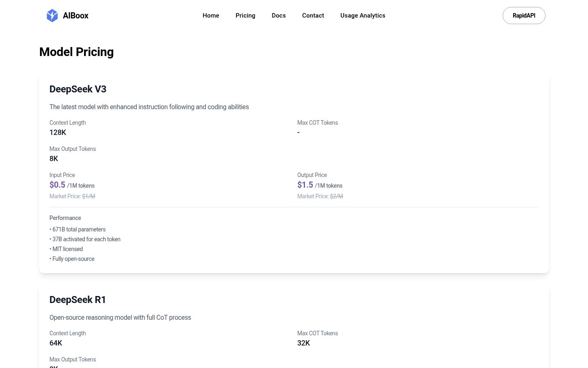The height and width of the screenshot is (368, 588).
Task: Select '671B total parameters' bullet
Action: [78, 229]
